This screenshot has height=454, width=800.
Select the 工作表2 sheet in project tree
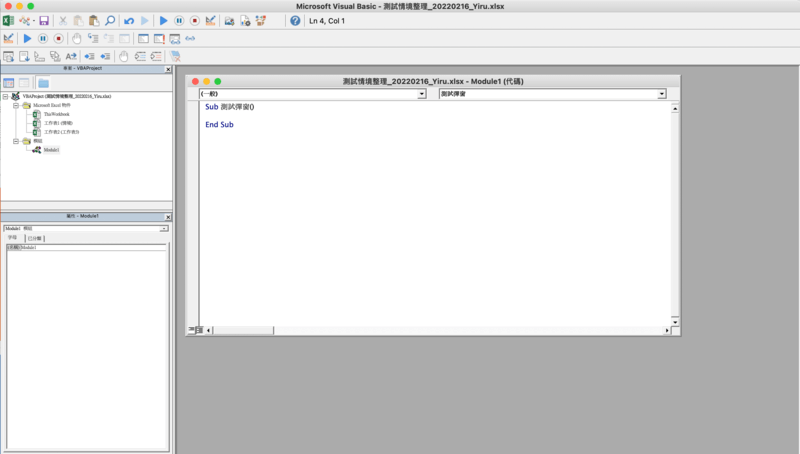(61, 132)
